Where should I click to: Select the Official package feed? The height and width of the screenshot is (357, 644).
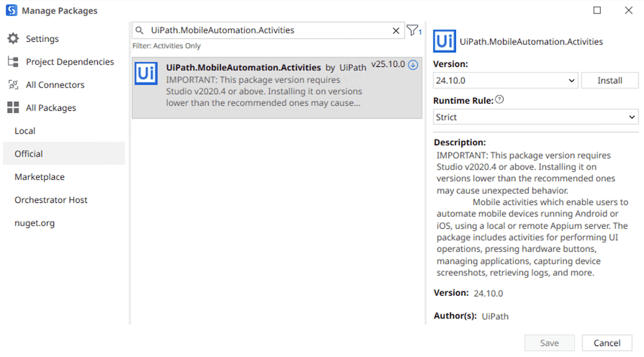(64, 153)
